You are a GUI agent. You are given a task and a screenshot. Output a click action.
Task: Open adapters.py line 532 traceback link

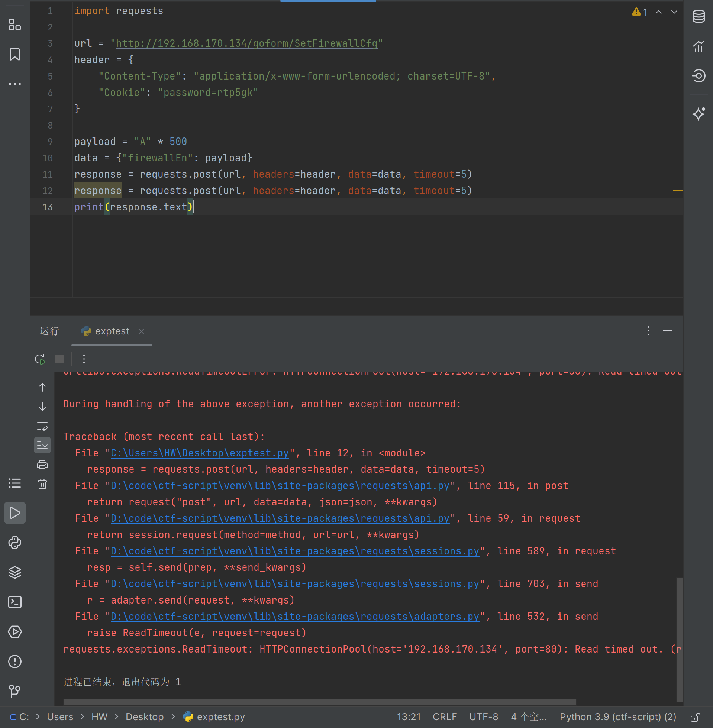pos(295,617)
